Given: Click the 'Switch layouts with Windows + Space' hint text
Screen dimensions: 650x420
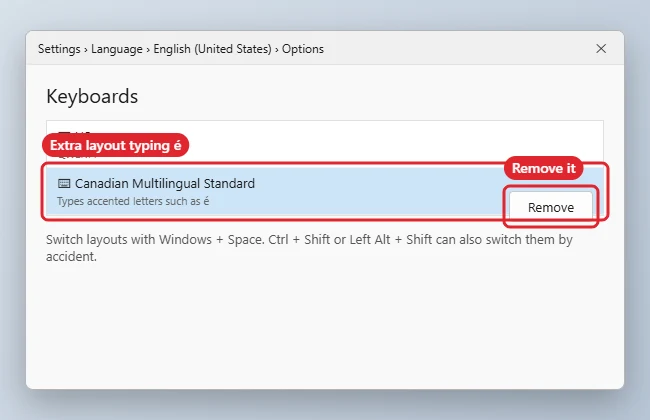Looking at the screenshot, I should (x=309, y=248).
